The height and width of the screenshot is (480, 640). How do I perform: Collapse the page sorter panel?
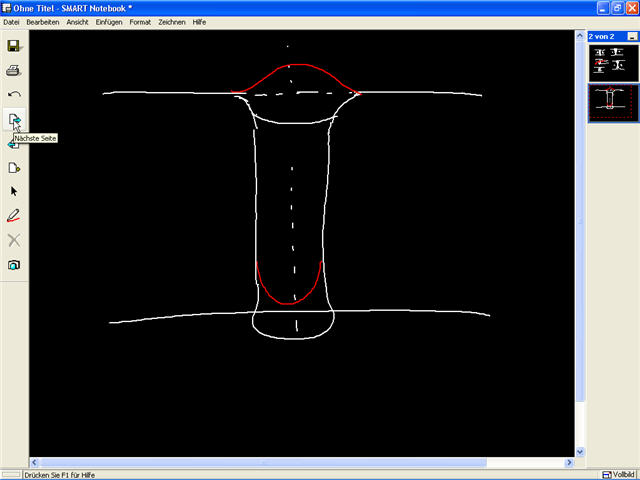(x=632, y=36)
